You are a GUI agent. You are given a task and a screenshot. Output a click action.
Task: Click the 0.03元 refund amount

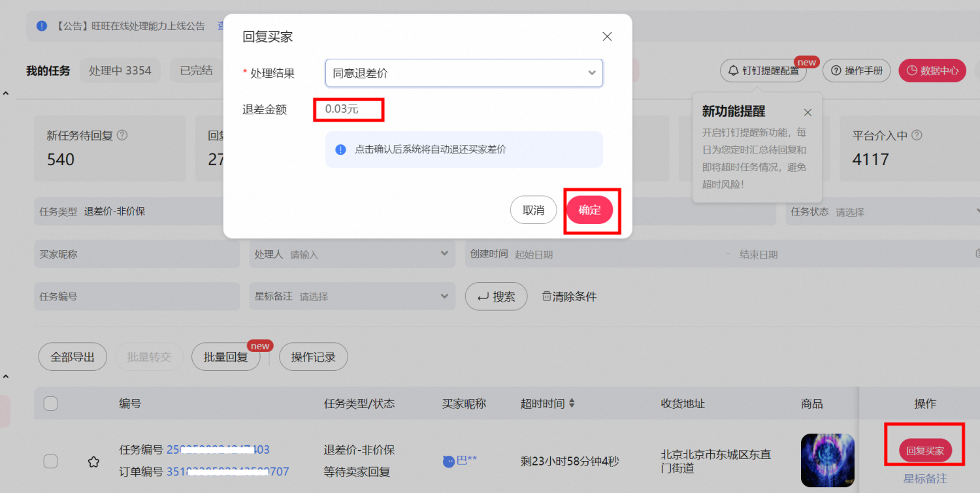(x=342, y=109)
